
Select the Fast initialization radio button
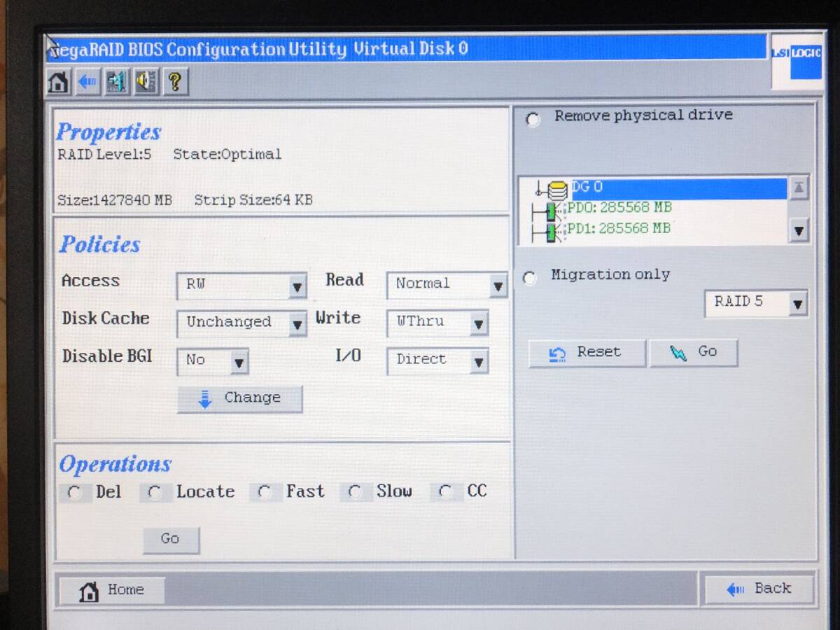(265, 492)
